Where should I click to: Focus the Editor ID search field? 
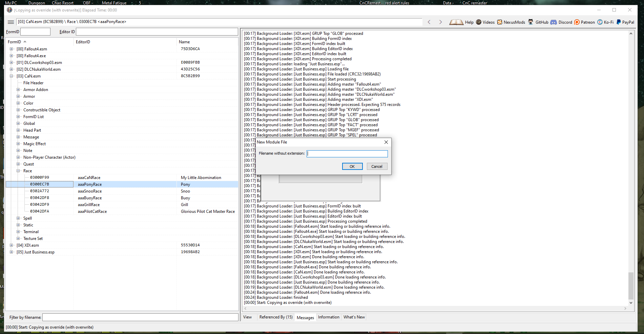click(157, 32)
